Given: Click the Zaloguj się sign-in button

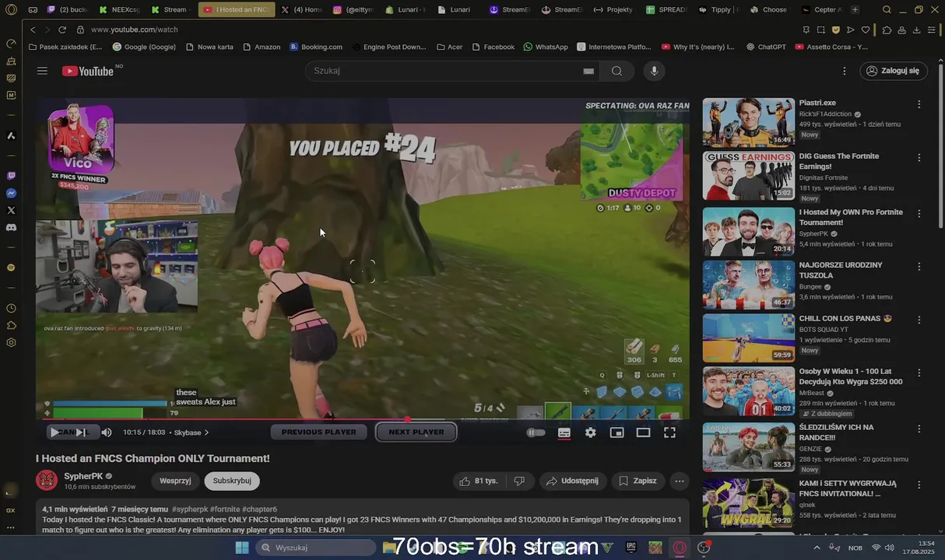Looking at the screenshot, I should (x=894, y=71).
